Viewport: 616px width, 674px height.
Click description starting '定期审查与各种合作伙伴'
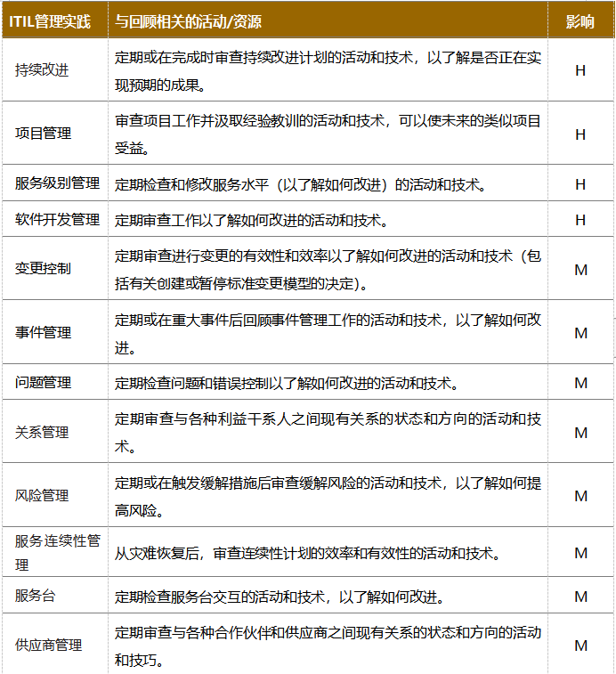[x=328, y=646]
